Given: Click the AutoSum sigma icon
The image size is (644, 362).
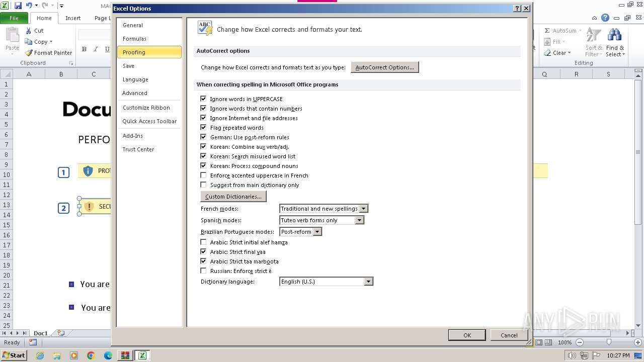Looking at the screenshot, I should click(x=547, y=31).
